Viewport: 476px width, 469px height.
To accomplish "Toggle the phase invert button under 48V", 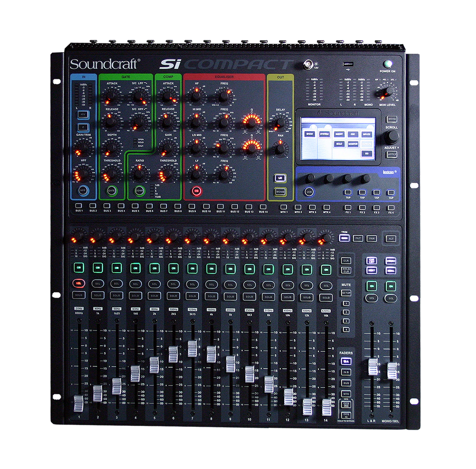I will tap(83, 127).
